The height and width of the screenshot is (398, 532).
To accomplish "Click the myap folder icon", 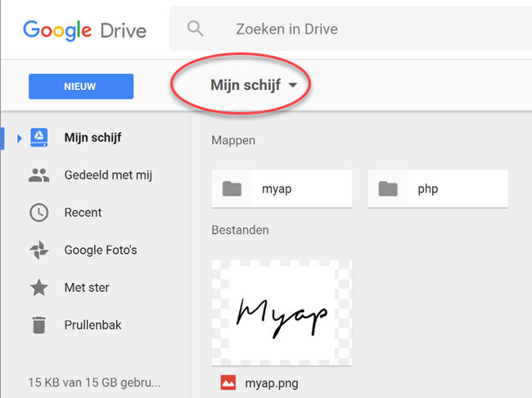I will coord(232,189).
